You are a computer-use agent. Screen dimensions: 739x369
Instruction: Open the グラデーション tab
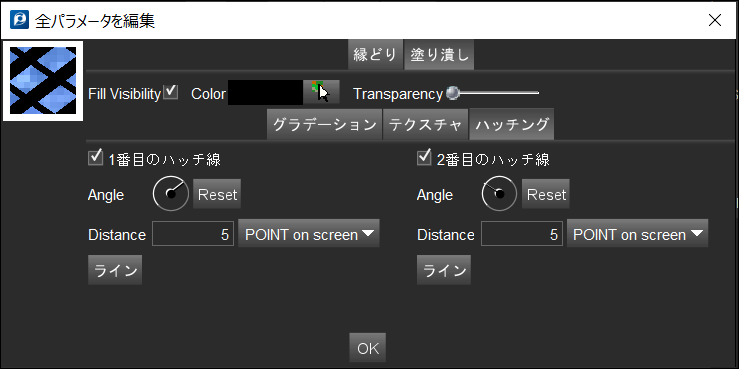(x=324, y=125)
